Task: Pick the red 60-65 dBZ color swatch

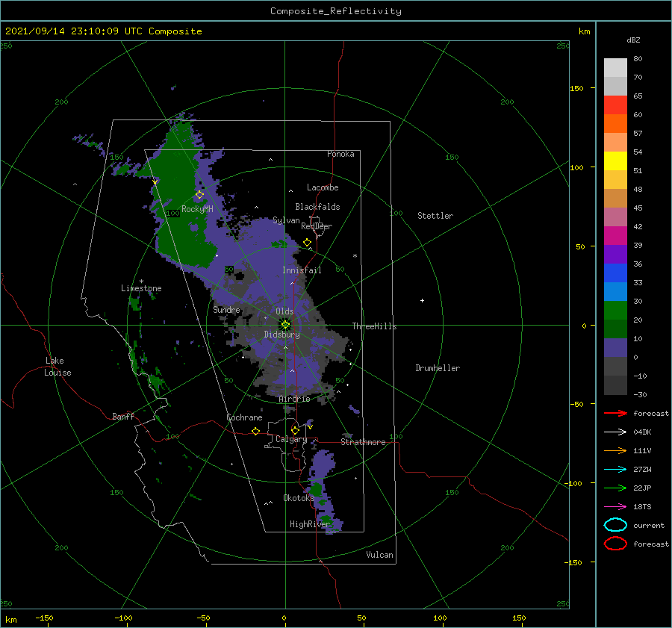Action: [x=615, y=105]
